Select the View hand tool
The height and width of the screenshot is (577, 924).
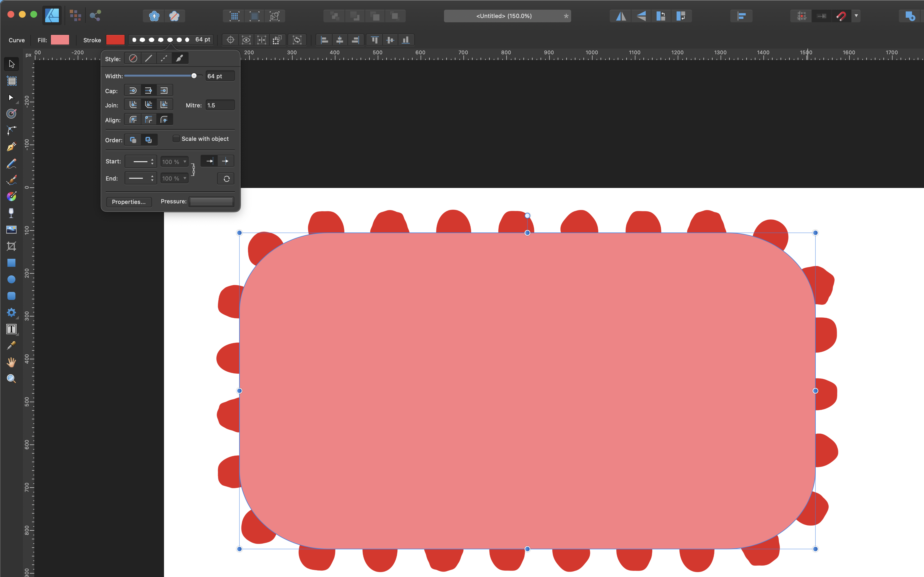pos(11,362)
